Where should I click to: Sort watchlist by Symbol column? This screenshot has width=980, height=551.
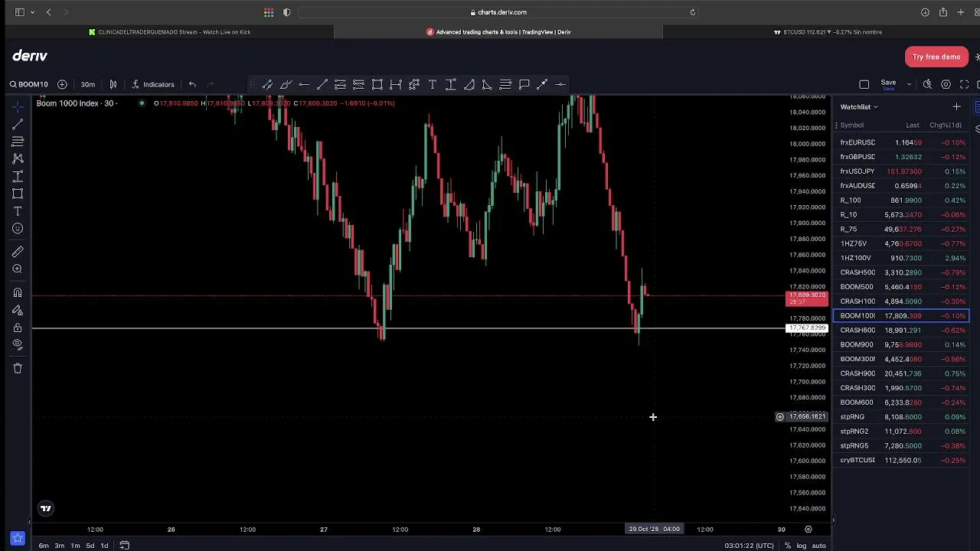(852, 125)
